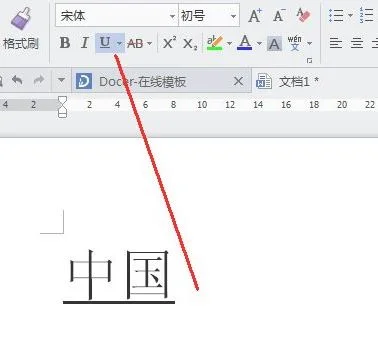Open the underline style dropdown arrow
This screenshot has height=360, width=378.
coord(119,43)
